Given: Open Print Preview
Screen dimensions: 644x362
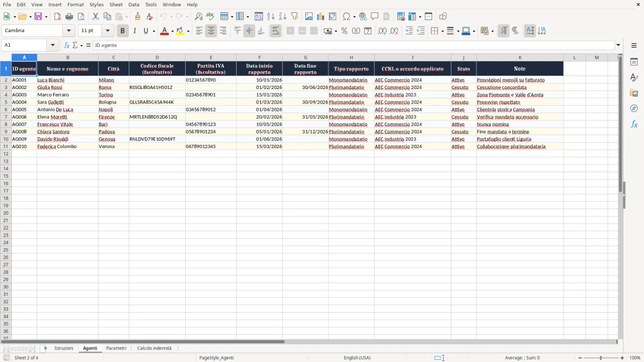Looking at the screenshot, I should pos(81,17).
